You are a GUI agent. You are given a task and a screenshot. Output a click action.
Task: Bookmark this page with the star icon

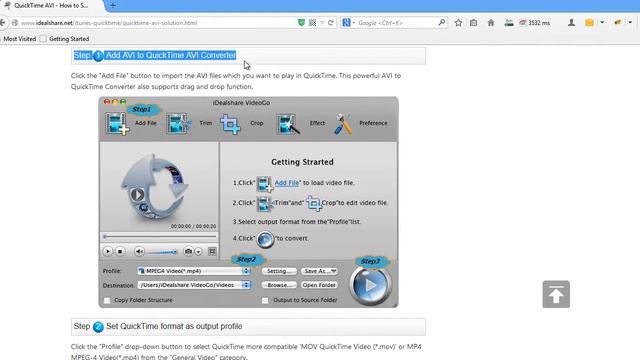(x=458, y=23)
